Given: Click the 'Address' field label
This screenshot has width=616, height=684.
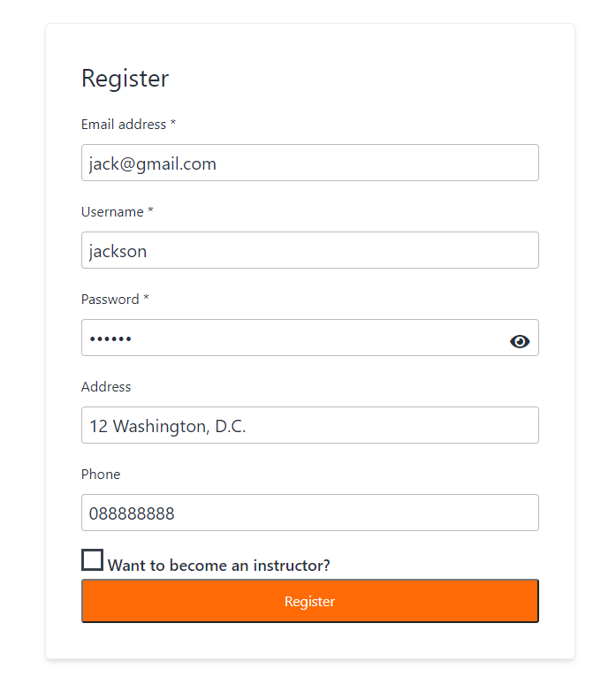Looking at the screenshot, I should click(106, 387).
